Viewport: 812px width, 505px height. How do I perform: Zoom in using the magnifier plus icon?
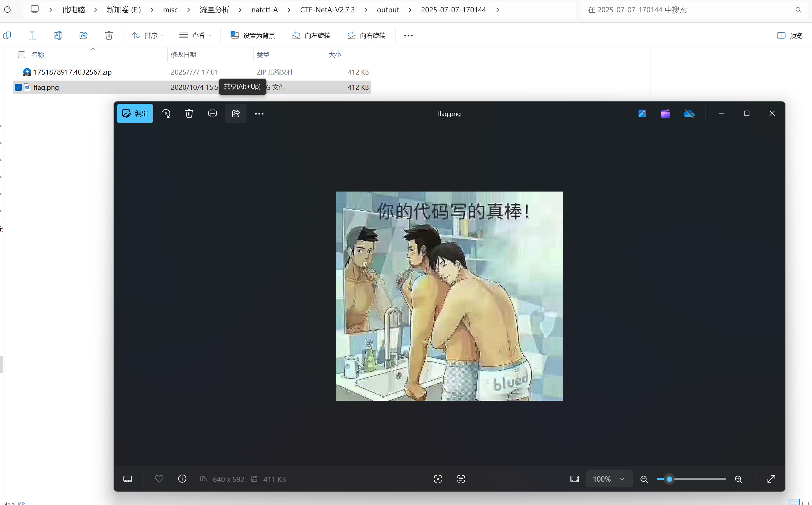pos(738,479)
